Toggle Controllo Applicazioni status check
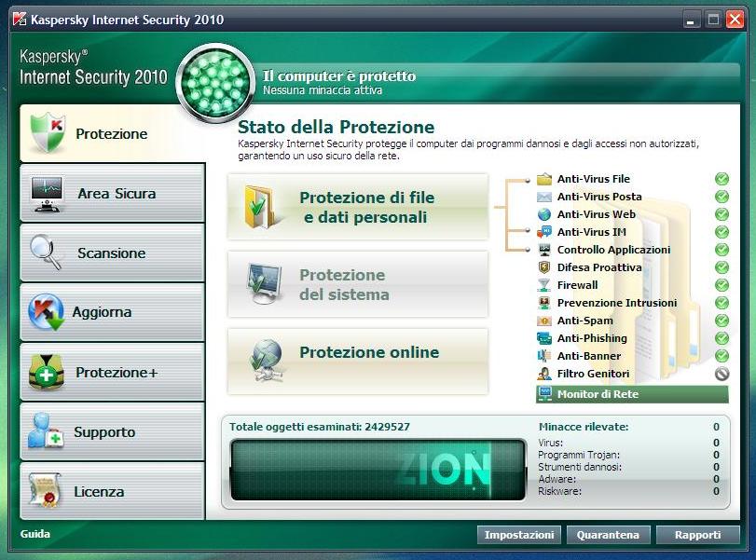The width and height of the screenshot is (756, 560). tap(722, 250)
